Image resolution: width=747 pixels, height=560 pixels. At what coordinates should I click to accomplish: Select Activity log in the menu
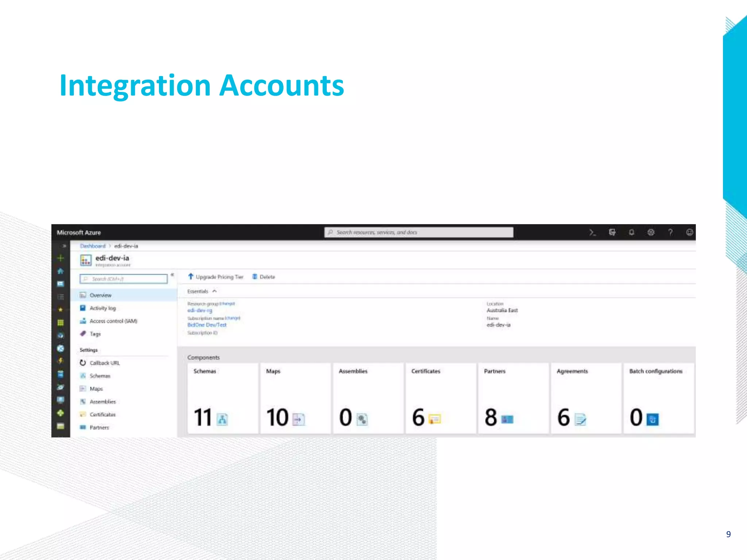point(102,308)
